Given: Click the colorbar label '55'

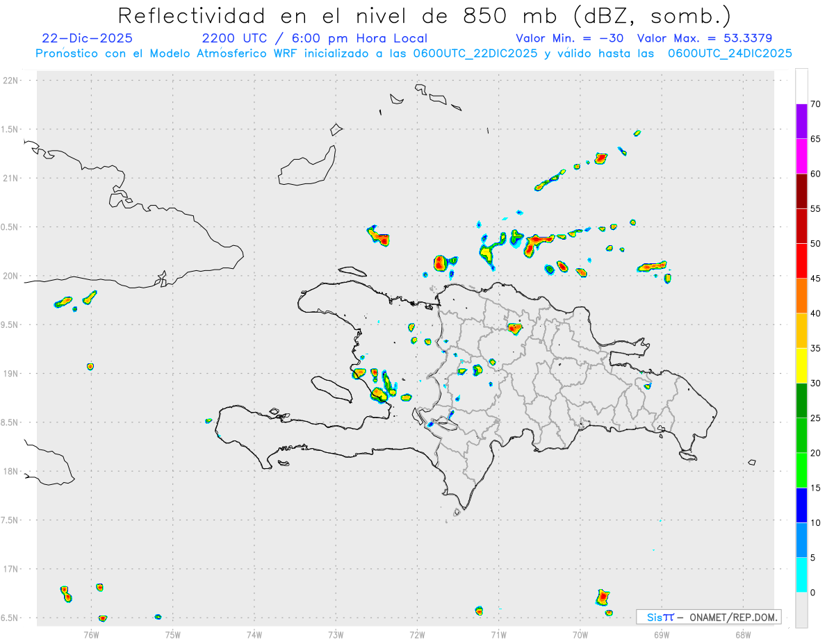Looking at the screenshot, I should click(x=816, y=208).
